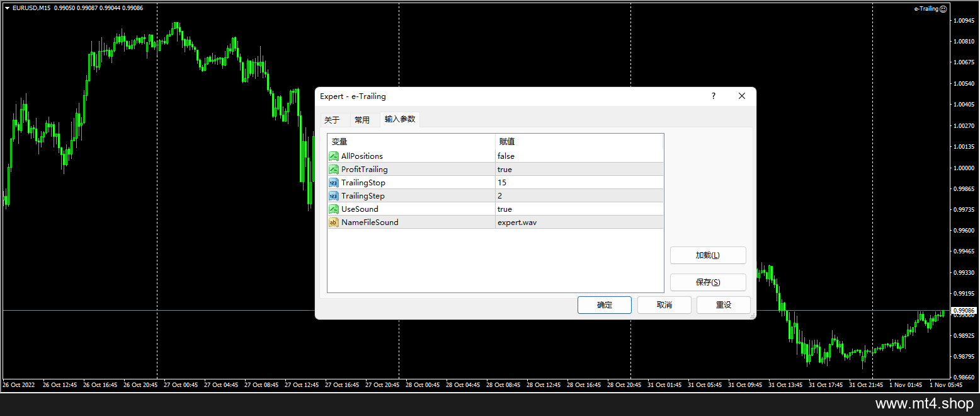The image size is (980, 416).
Task: Select the TrailingStep value 2
Action: (x=499, y=196)
